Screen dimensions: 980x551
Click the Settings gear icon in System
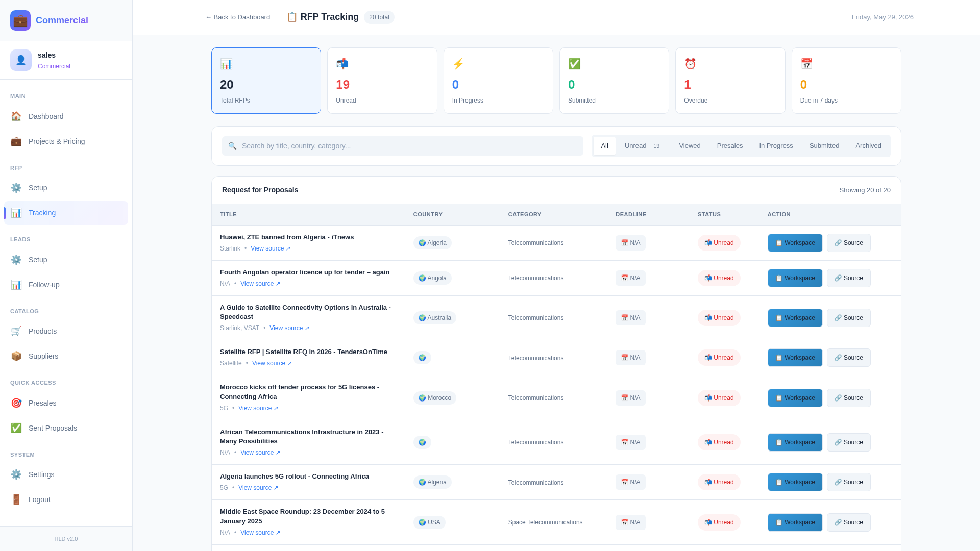(16, 474)
